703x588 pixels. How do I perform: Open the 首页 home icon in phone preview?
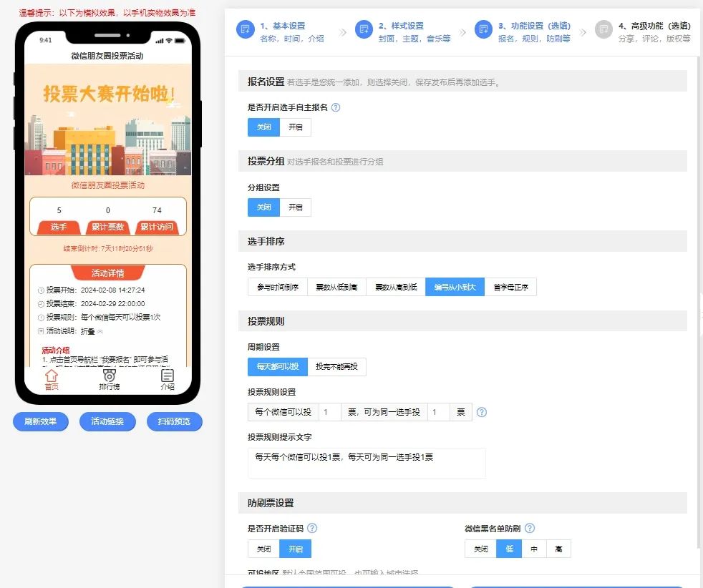coord(51,376)
